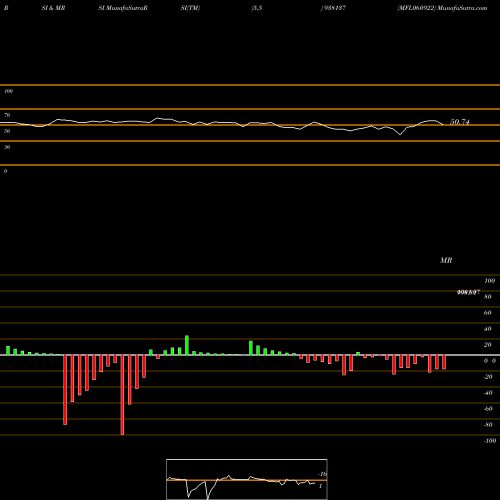Click the histogram axis label 40
Screen dimensions: 500x500
[x=488, y=329]
